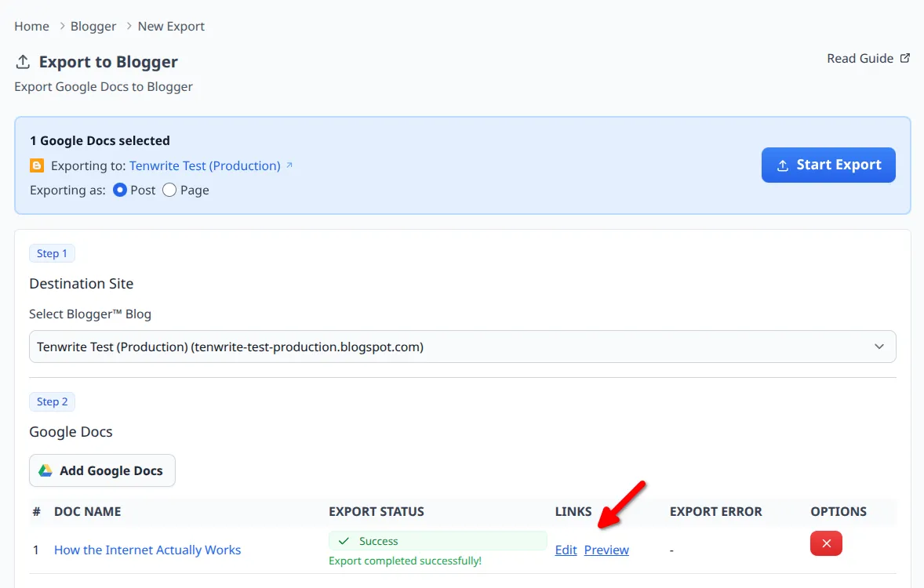Open the external-link icon after Read Guide
The width and height of the screenshot is (924, 588).
[x=906, y=57]
